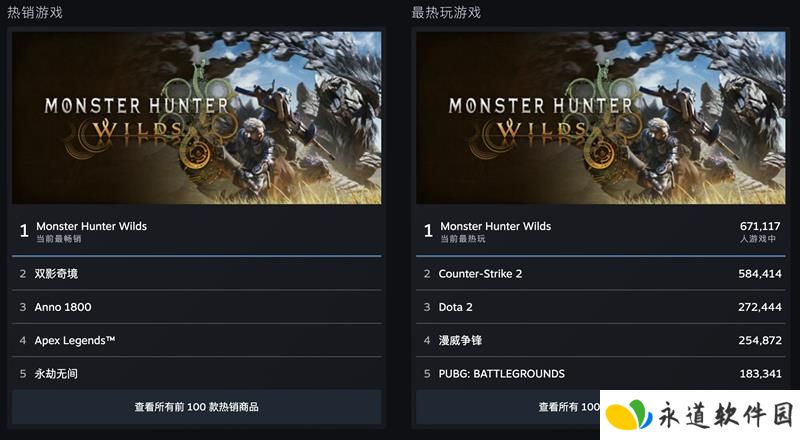Image resolution: width=800 pixels, height=440 pixels.
Task: Open Anno 1800 in top sellers list
Action: click(x=196, y=307)
